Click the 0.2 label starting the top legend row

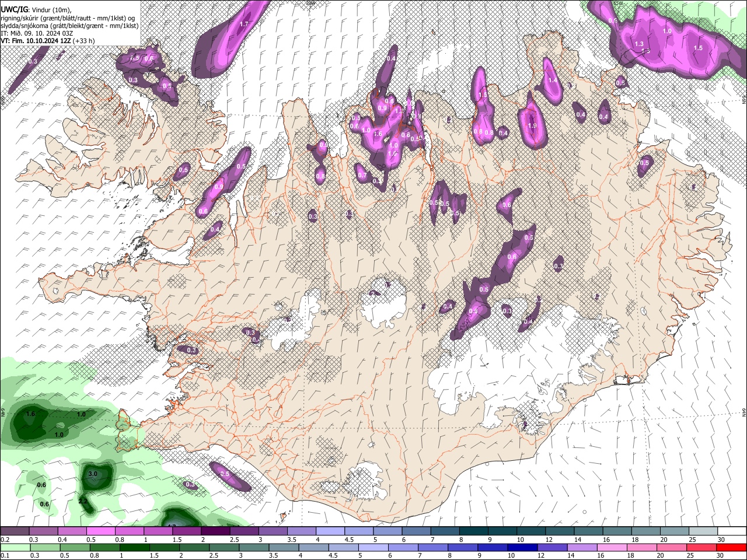(5, 540)
